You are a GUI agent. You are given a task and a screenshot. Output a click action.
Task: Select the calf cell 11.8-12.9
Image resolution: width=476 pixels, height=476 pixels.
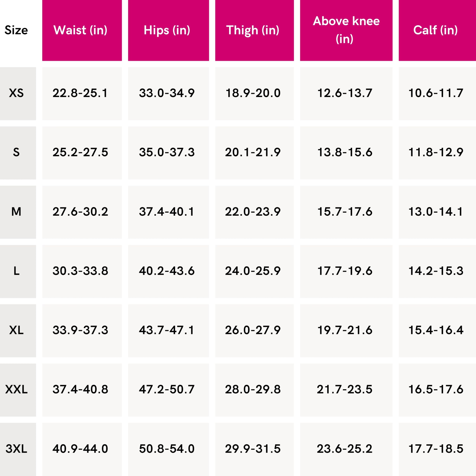[437, 153]
